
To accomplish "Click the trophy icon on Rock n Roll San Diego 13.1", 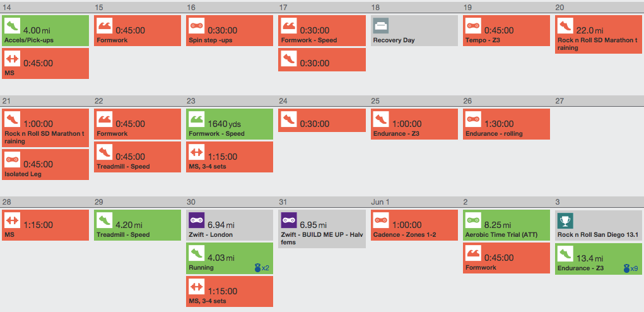I will (x=565, y=221).
